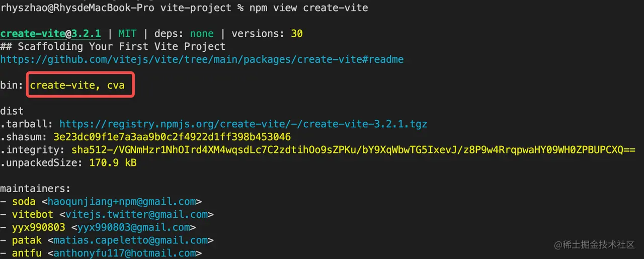Screen dimensions: 644x259
Task: Click the bin: label
Action: (x=12, y=85)
